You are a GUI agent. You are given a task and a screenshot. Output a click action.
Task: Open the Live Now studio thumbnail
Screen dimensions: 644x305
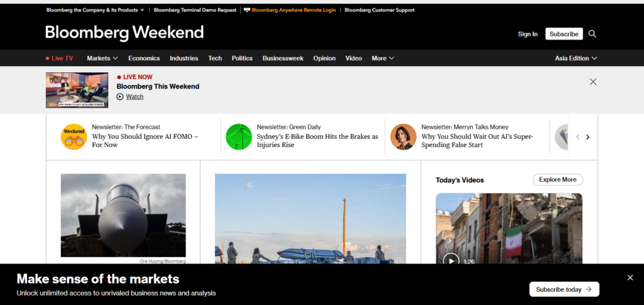77,91
